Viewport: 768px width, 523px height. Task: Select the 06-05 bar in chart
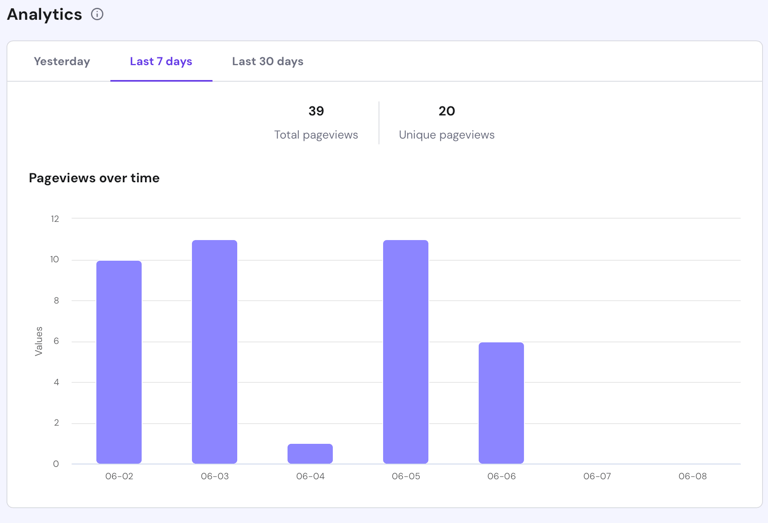point(406,352)
